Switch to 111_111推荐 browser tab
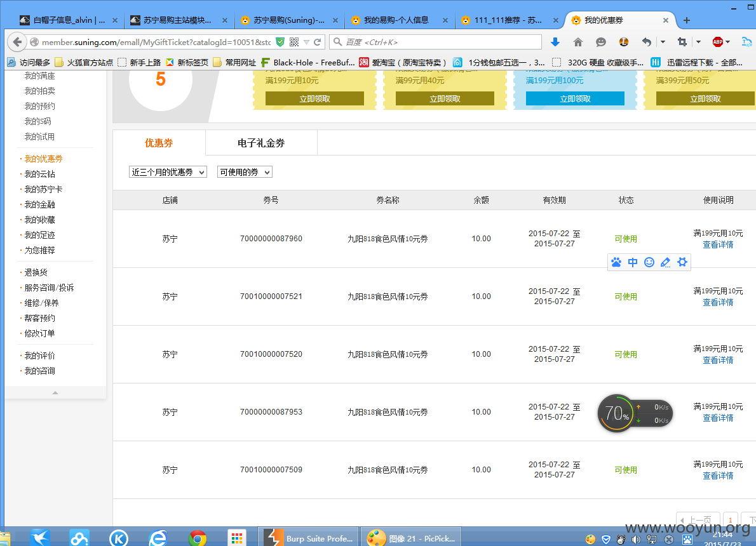756x546 pixels. tap(509, 20)
